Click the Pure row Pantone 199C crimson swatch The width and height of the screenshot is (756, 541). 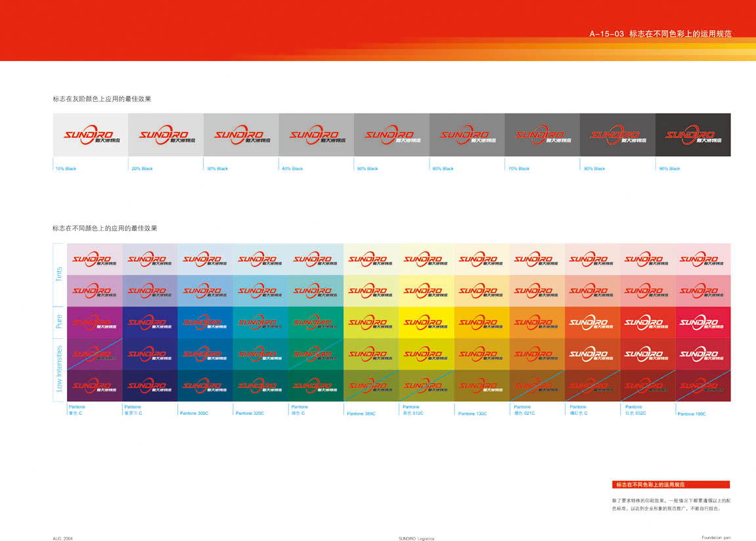click(x=703, y=322)
